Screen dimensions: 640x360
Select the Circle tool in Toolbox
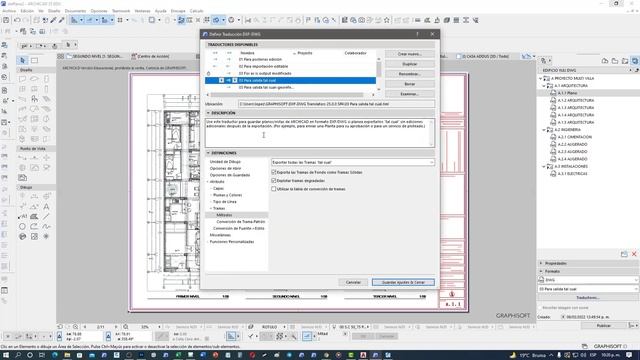[x=22, y=226]
